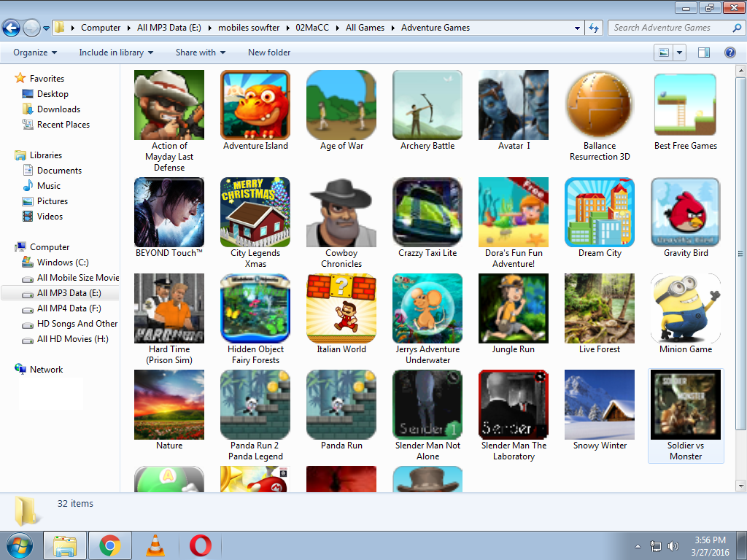The width and height of the screenshot is (747, 560).
Task: Select City Legends Xmas icon
Action: [x=255, y=212]
